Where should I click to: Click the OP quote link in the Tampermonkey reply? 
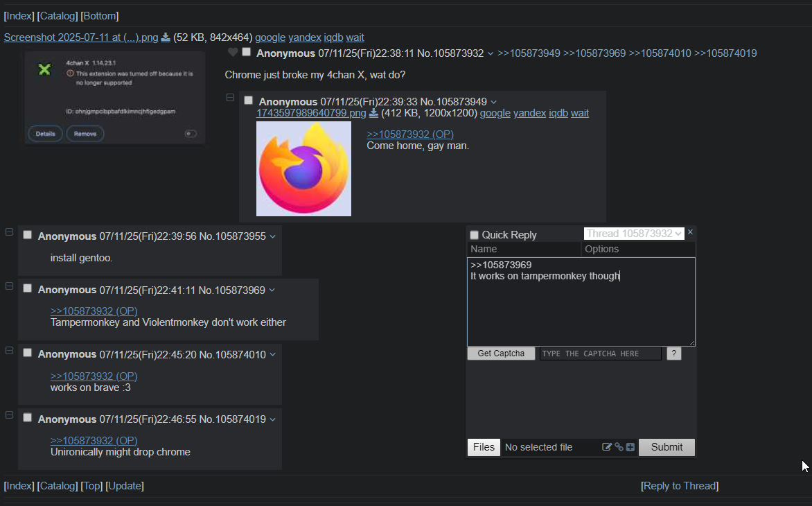click(x=94, y=311)
